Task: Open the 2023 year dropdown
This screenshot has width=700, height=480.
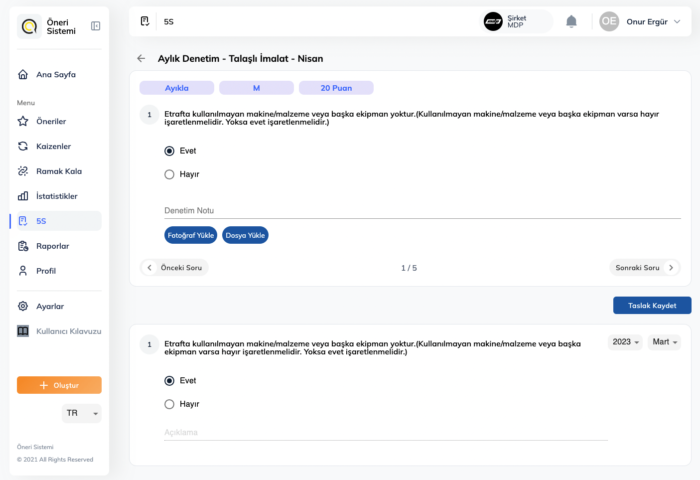Action: click(x=626, y=342)
